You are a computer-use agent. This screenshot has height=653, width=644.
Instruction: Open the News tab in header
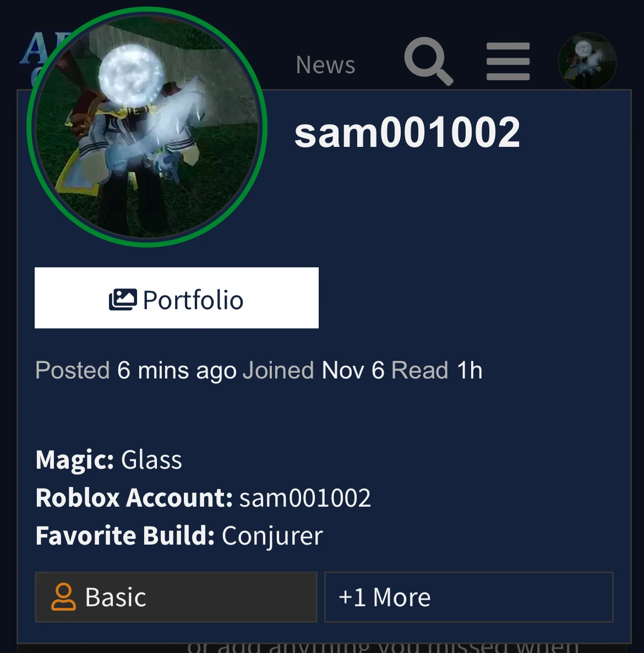(325, 65)
